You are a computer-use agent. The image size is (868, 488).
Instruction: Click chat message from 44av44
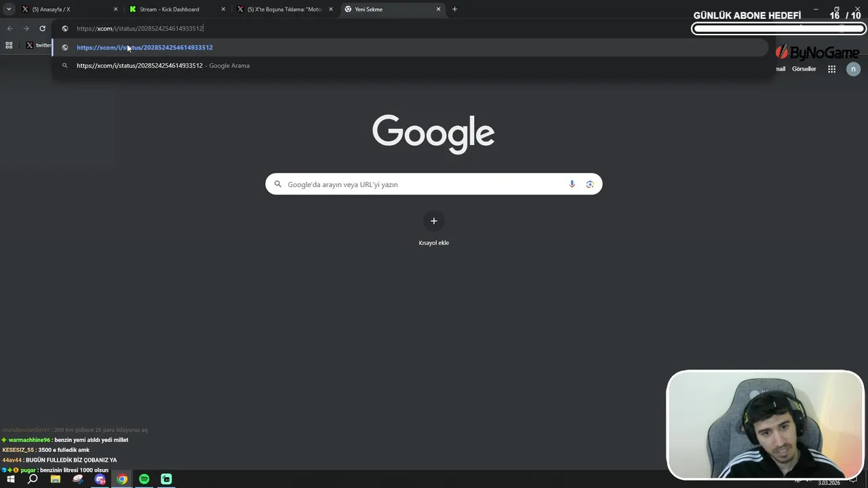point(60,460)
